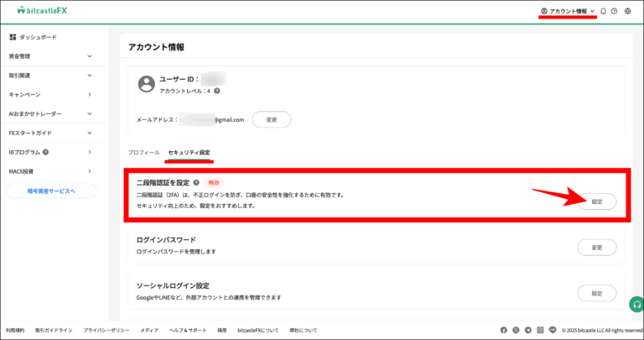Click the user avatar icon

147,84
